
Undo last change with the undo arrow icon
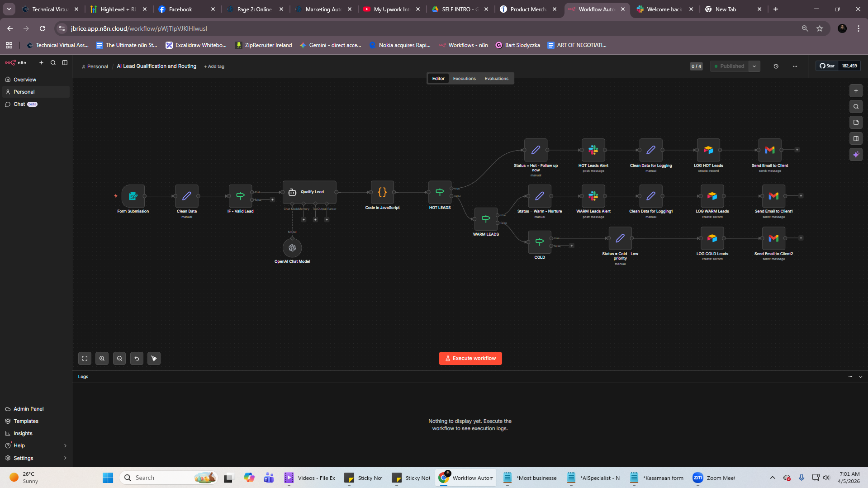[x=137, y=358]
